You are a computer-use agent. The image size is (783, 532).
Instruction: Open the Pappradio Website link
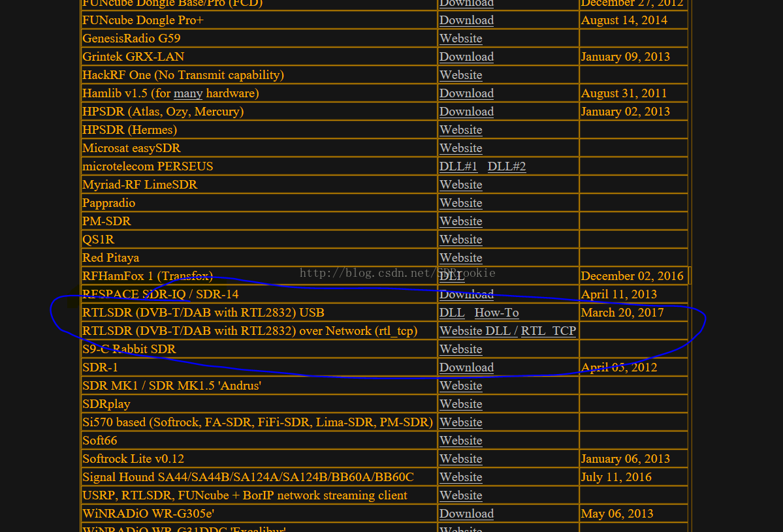pyautogui.click(x=461, y=203)
